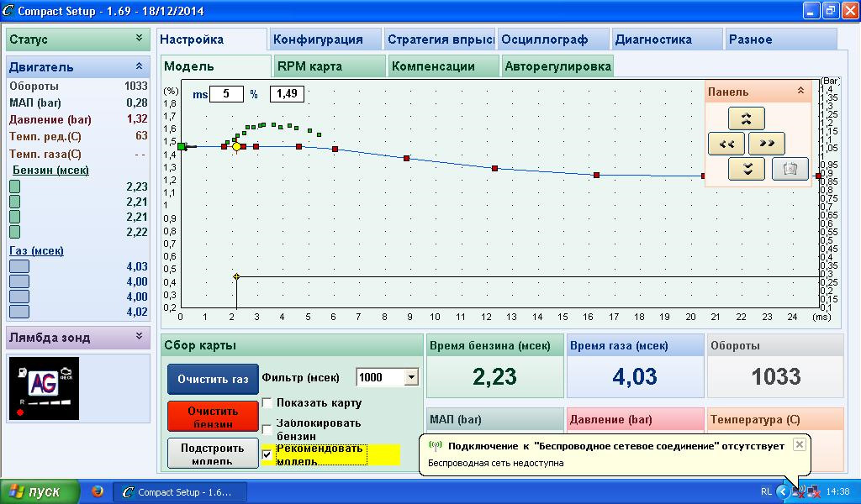The width and height of the screenshot is (861, 504).
Task: Click the green start point of the model curve
Action: (182, 146)
